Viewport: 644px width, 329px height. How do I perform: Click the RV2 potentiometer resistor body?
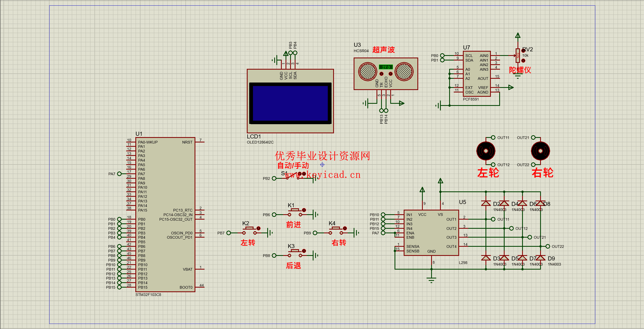click(x=518, y=56)
